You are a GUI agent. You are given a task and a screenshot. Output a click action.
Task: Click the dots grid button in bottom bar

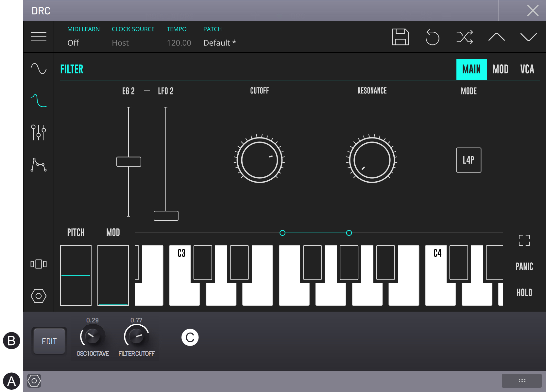522,381
